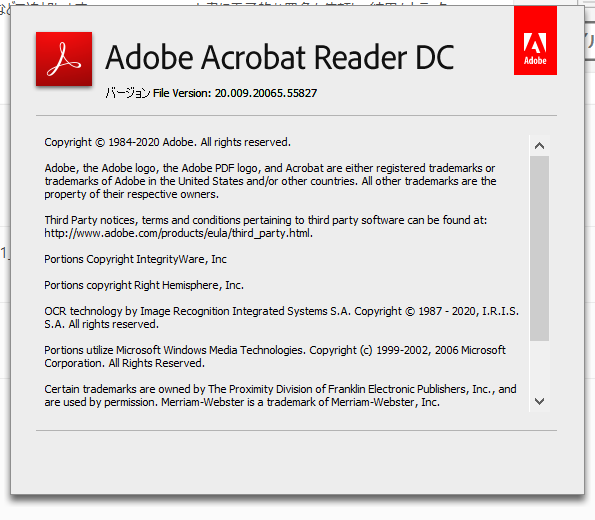
Task: Click the red Acrobat Reader PDF logo
Action: tap(64, 59)
